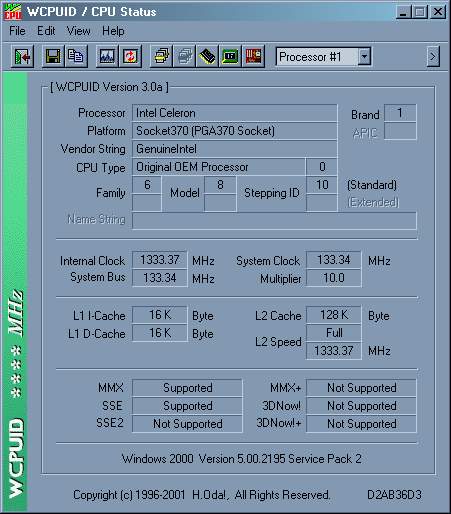Click the 3DNow!+ 'Not Supported' field
Screen dimensions: 451x514
pos(361,424)
